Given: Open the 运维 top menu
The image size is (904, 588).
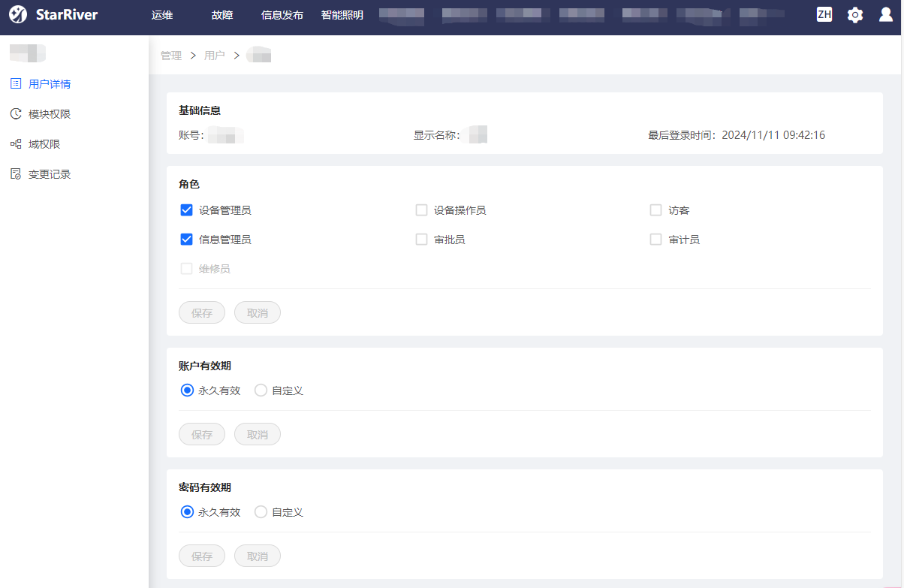Looking at the screenshot, I should pos(161,15).
